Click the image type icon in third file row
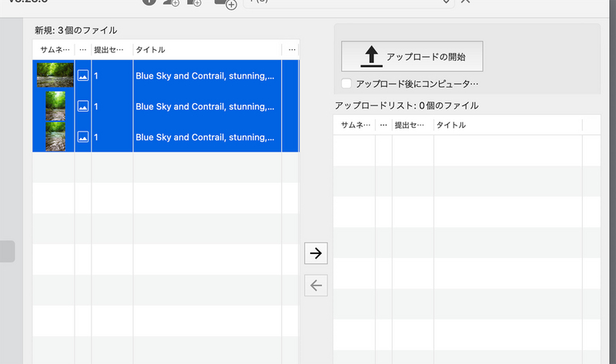 pyautogui.click(x=83, y=137)
